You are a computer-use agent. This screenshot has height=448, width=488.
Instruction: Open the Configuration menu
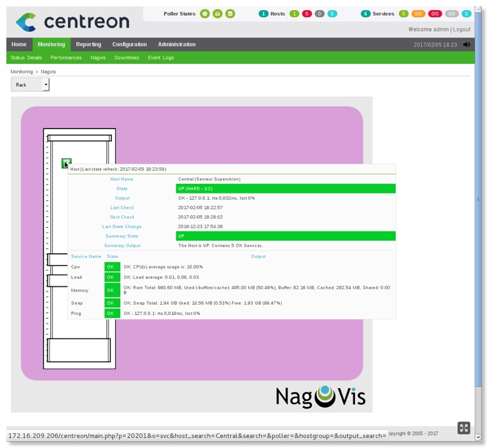point(129,45)
